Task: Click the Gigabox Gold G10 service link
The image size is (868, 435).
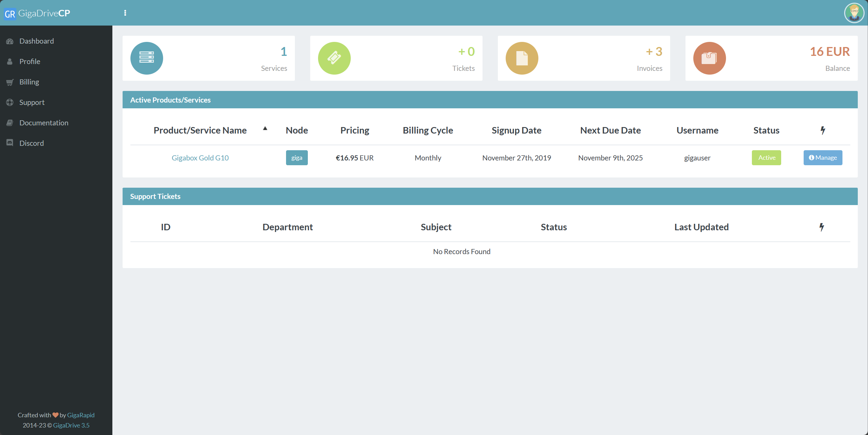Action: pos(200,158)
